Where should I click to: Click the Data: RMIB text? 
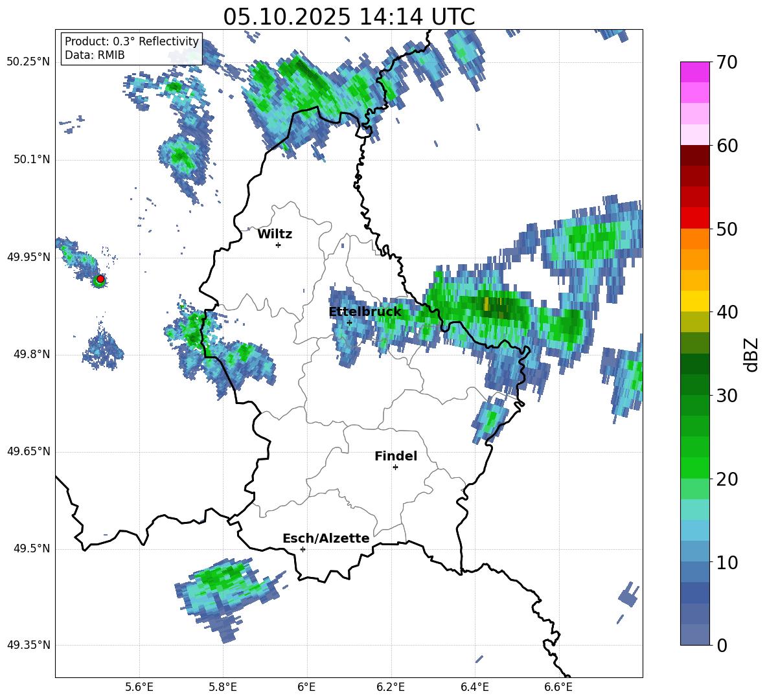pos(95,55)
